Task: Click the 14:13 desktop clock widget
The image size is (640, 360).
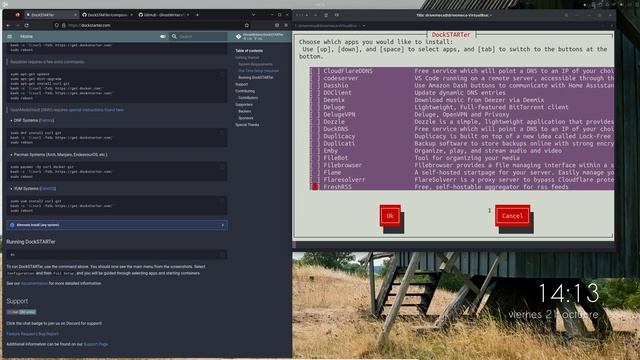Action: [x=569, y=293]
